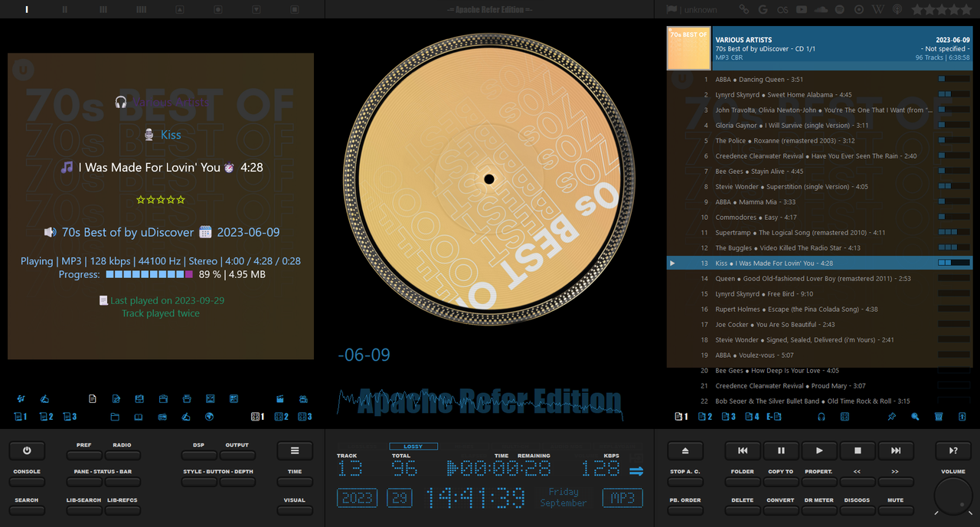Click the white document icon in lower-left panel
980x527 pixels.
(93, 398)
